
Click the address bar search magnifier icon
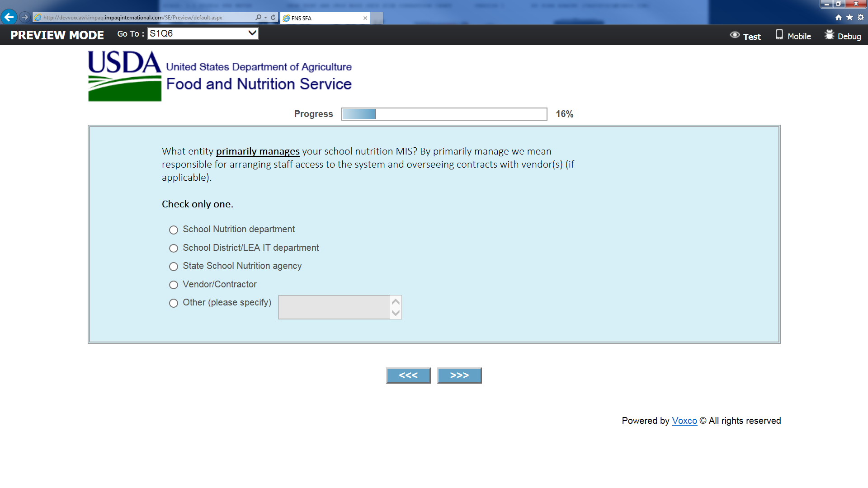coord(258,18)
